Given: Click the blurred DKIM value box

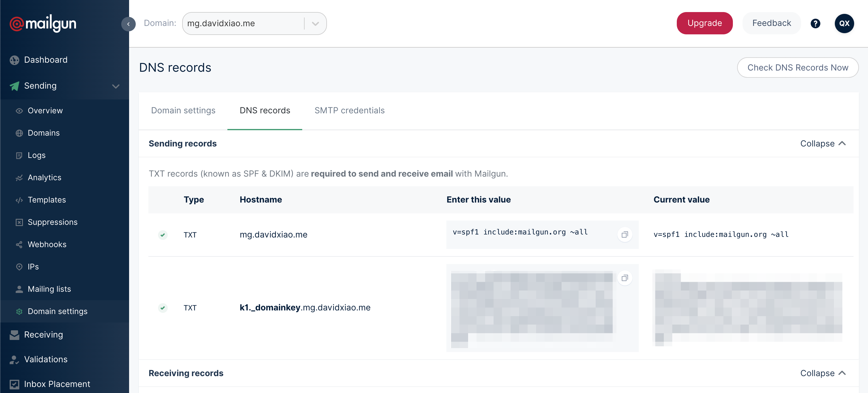Looking at the screenshot, I should click(542, 308).
